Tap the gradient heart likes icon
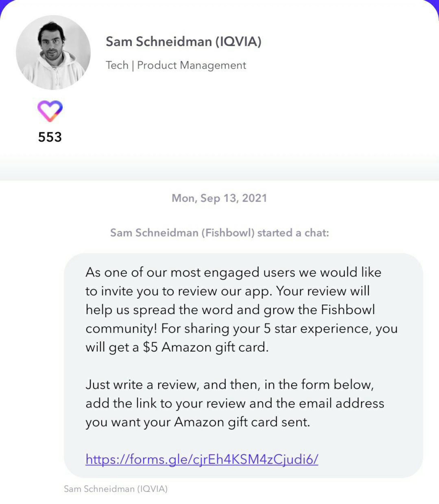Screen dimensions: 439x504 [x=50, y=111]
